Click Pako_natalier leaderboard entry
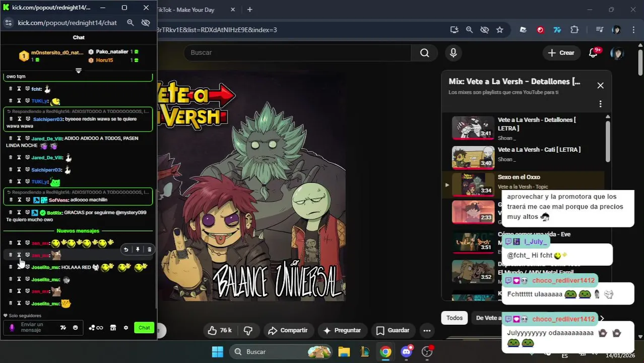 click(113, 52)
